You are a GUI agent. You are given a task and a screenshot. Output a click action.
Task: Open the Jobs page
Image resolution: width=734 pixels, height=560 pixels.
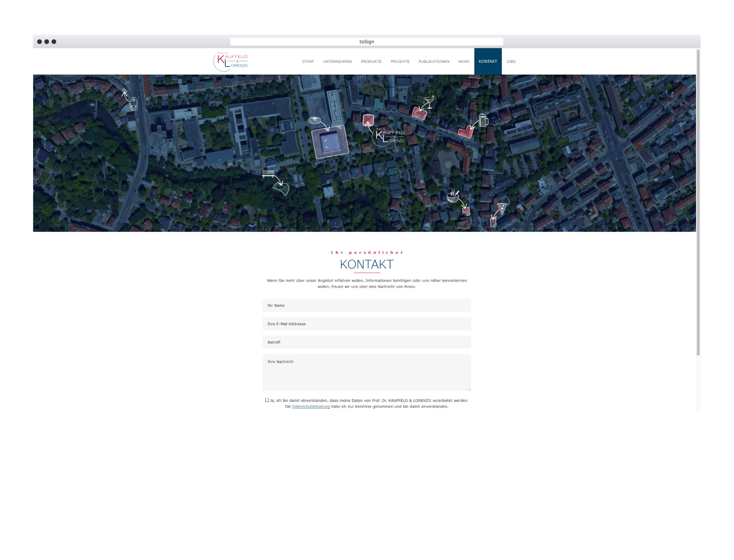511,61
